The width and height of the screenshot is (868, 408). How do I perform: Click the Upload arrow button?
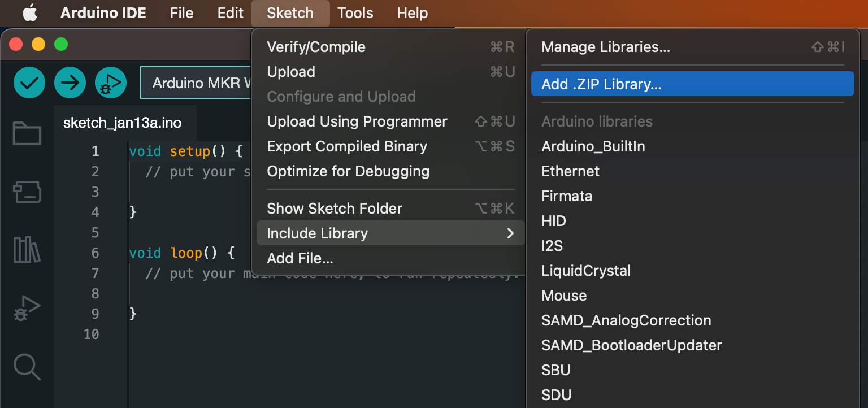click(x=70, y=83)
